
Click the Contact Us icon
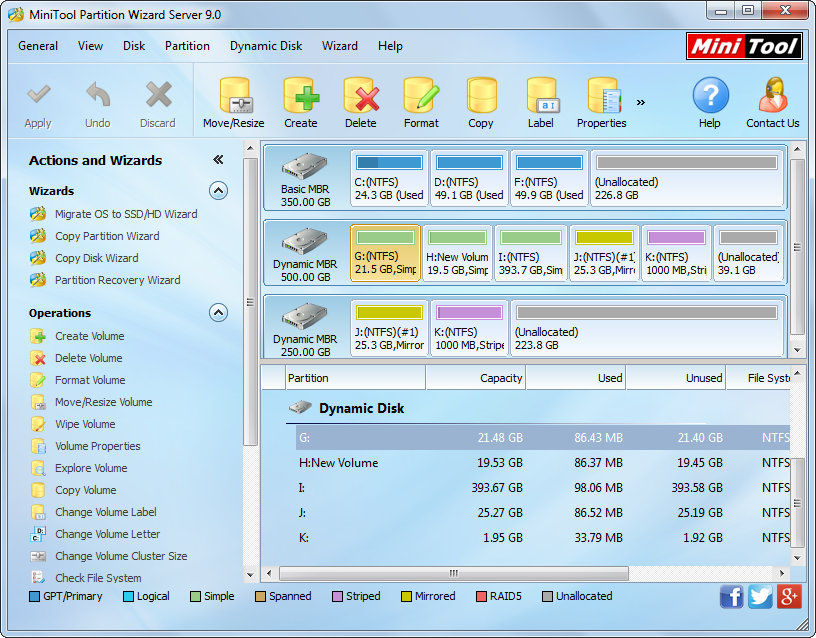point(773,95)
